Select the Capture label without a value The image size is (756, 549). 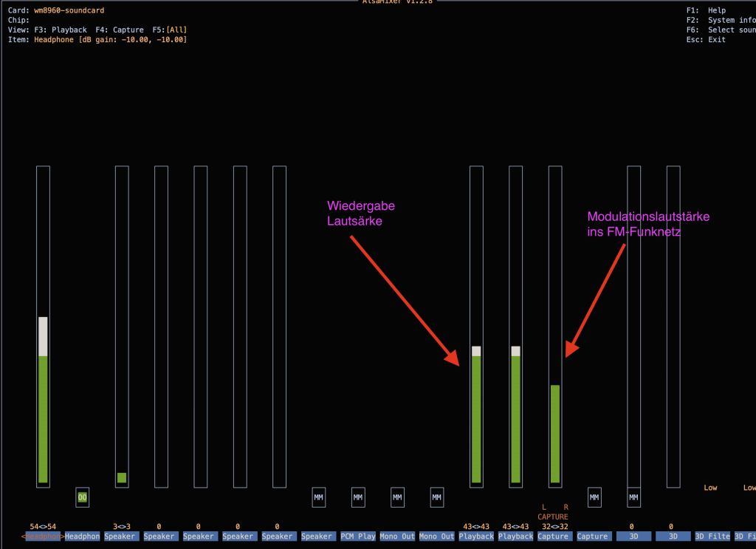pyautogui.click(x=593, y=536)
